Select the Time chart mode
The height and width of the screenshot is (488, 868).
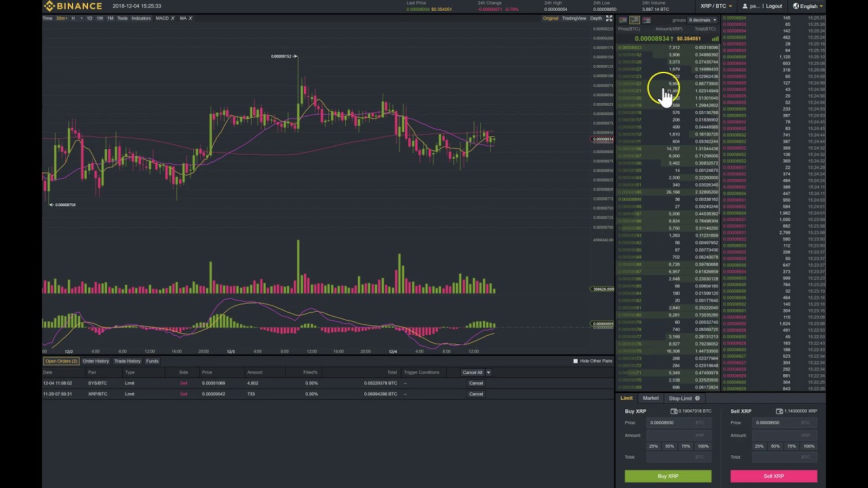pos(47,18)
